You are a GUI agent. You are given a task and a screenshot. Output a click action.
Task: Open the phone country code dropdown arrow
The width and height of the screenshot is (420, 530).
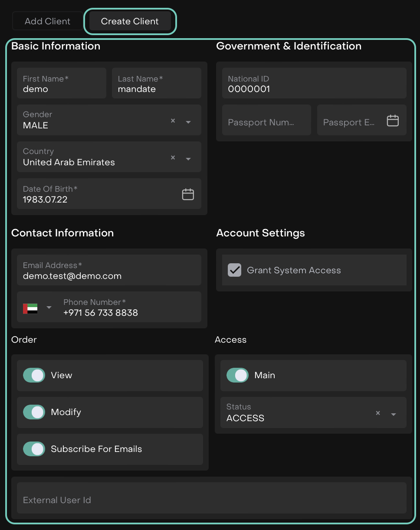(x=49, y=308)
